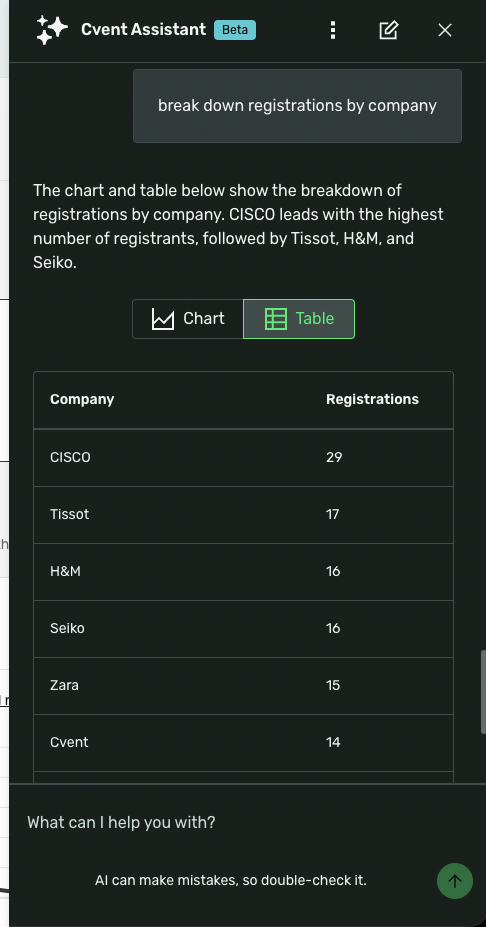The image size is (486, 927).
Task: Select the CISCO table row
Action: [244, 458]
